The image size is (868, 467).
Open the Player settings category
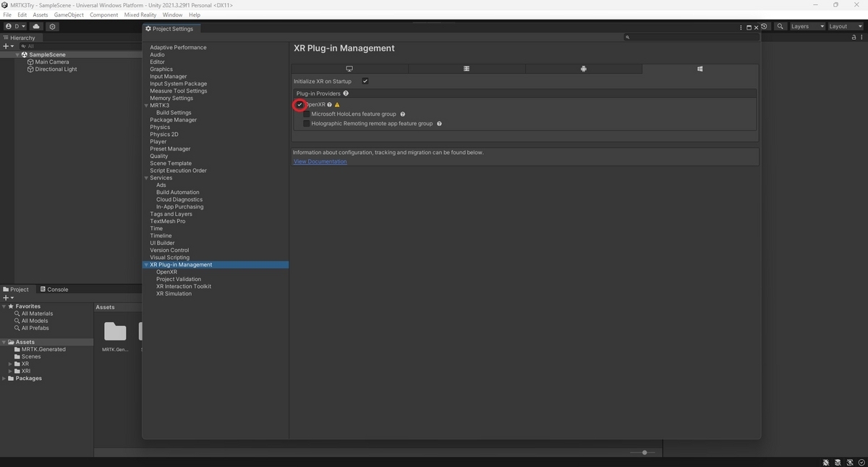point(158,142)
